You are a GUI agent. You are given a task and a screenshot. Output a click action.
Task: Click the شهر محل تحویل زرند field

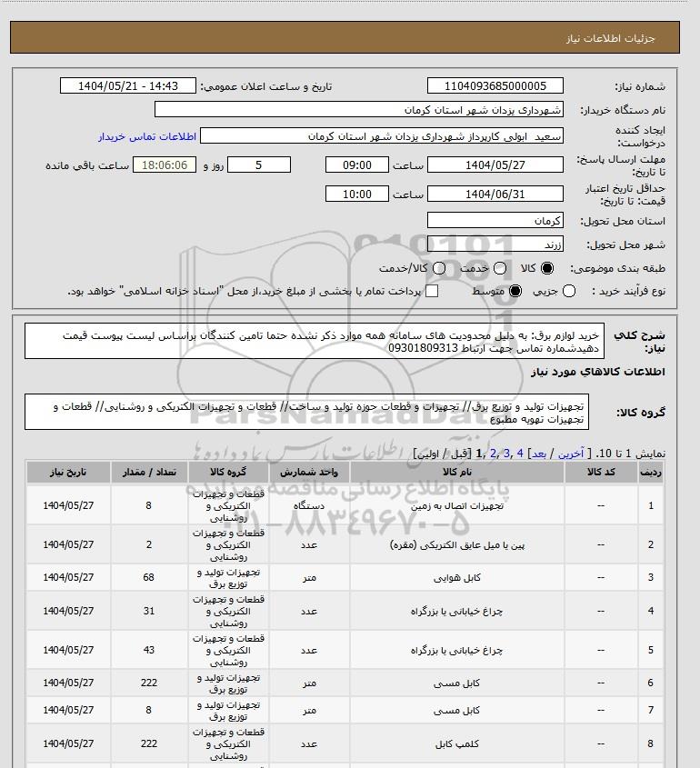point(495,244)
